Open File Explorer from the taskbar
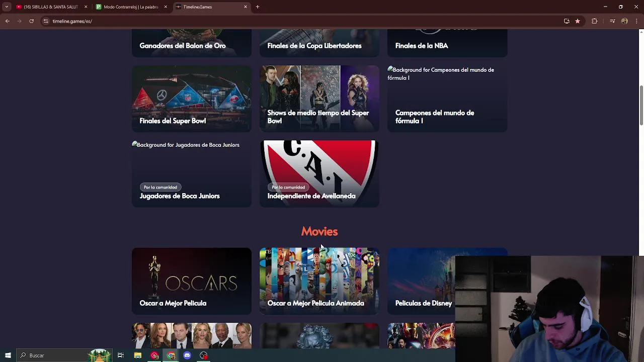This screenshot has width=644, height=362. 137,355
